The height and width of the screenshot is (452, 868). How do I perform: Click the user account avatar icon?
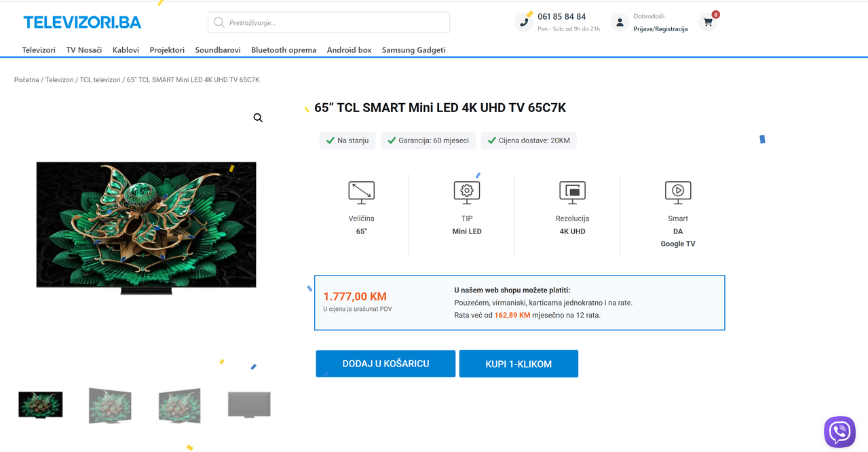[619, 22]
